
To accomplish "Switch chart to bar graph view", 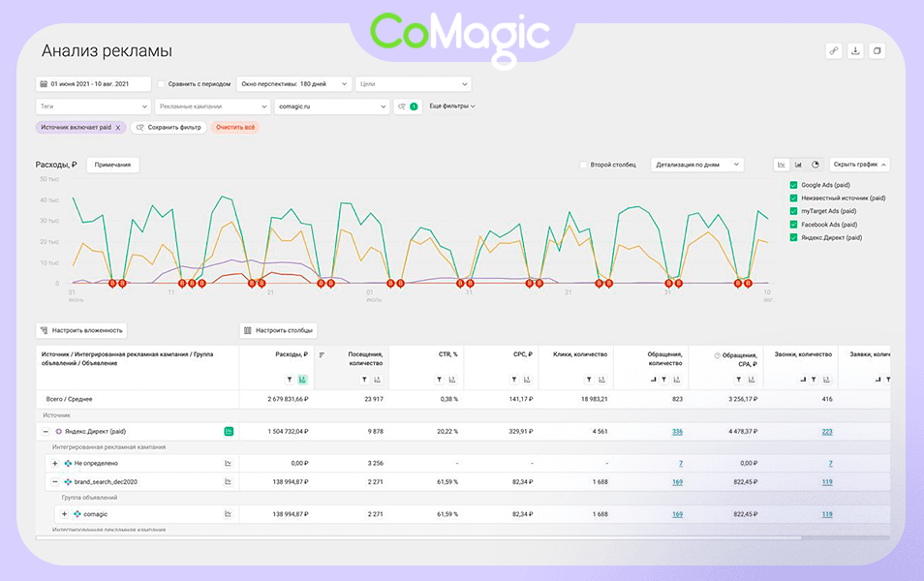I will [x=798, y=165].
